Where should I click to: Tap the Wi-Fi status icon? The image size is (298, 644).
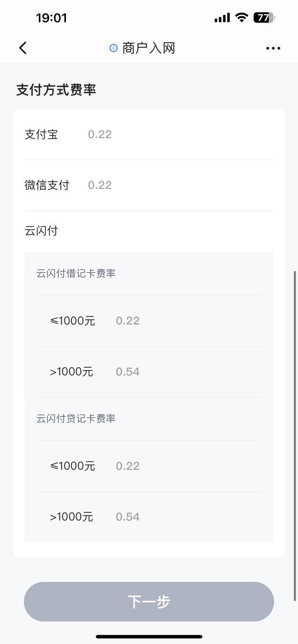(241, 18)
